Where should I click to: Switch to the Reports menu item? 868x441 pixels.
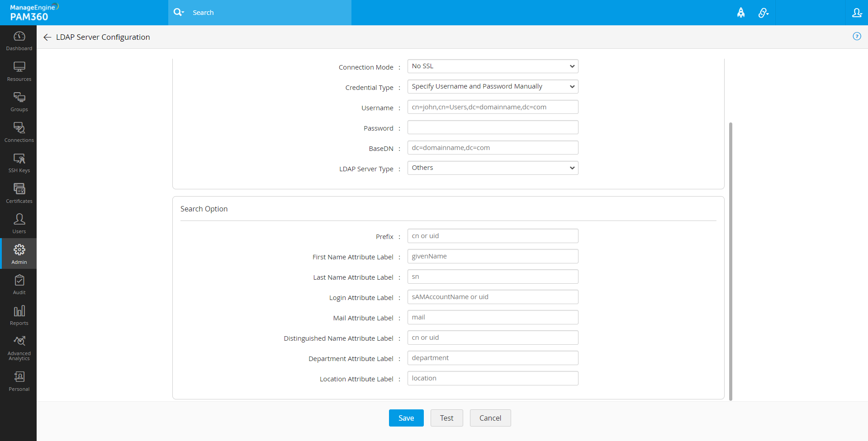point(19,315)
